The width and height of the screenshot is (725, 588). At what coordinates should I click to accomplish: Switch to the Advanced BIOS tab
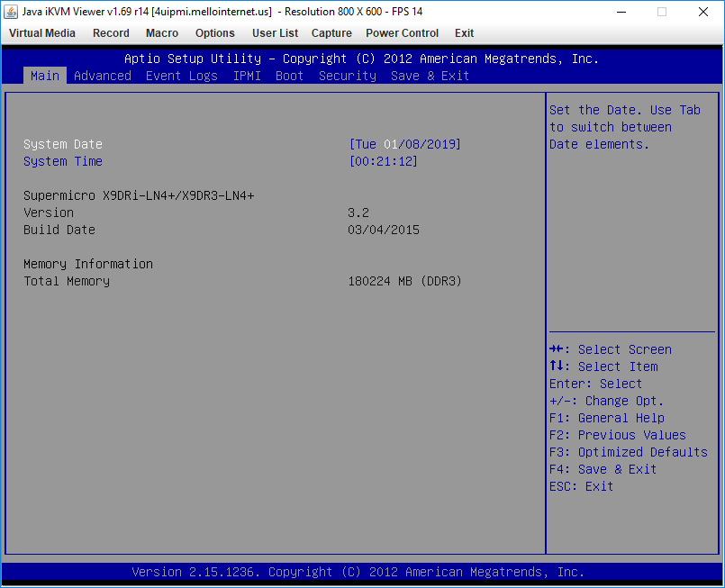click(102, 76)
